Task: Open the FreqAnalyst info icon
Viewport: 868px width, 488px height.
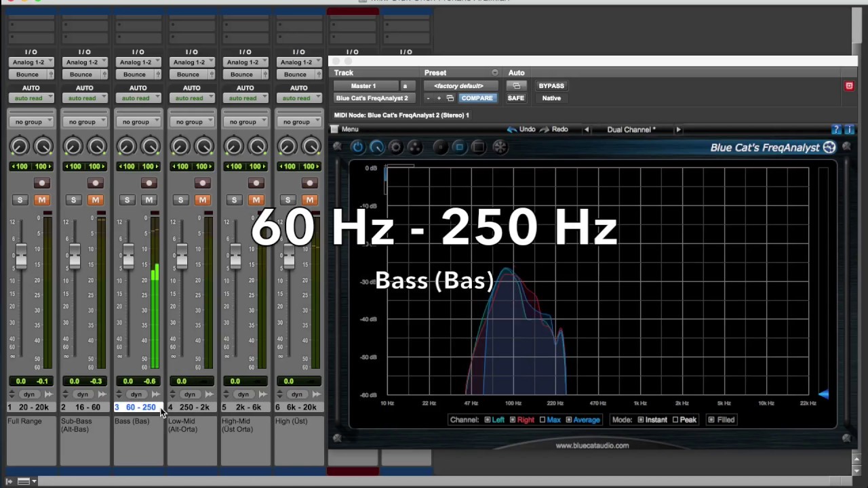Action: click(x=849, y=129)
